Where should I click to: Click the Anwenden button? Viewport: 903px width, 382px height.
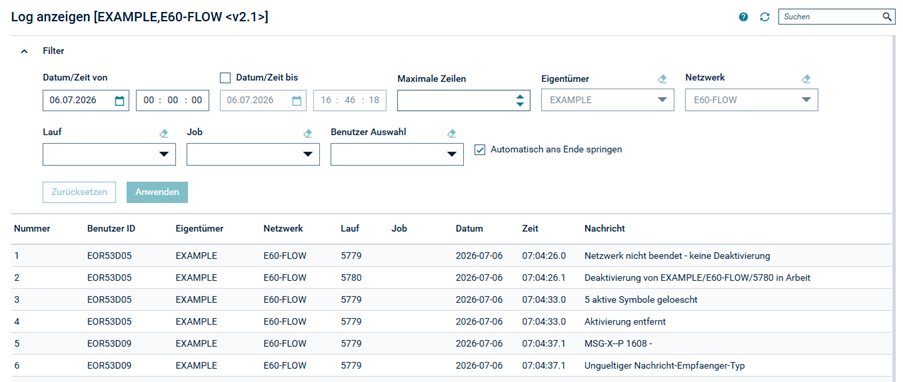tap(157, 192)
